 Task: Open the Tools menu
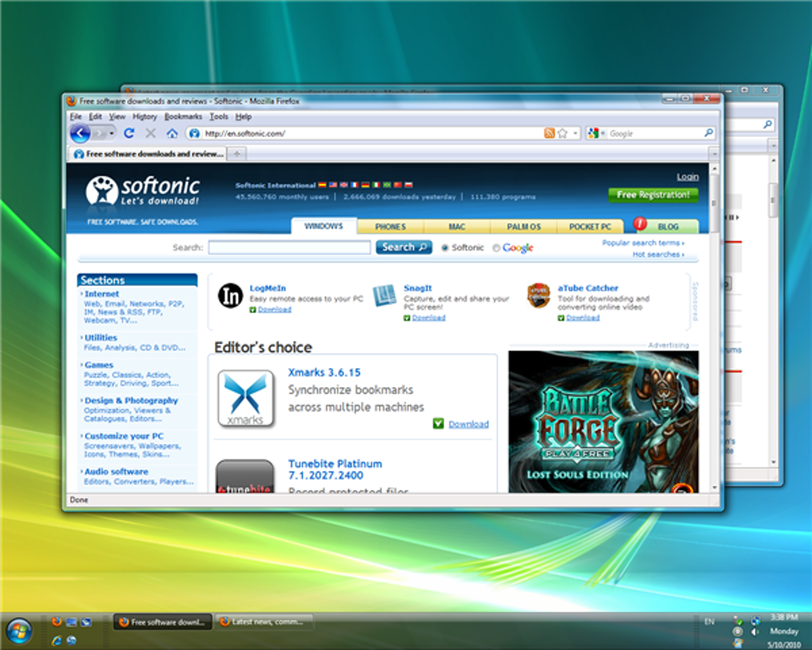pyautogui.click(x=219, y=116)
